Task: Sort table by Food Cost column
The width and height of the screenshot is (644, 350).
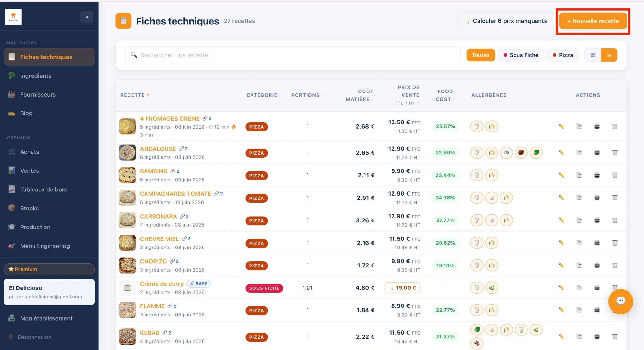Action: (445, 95)
